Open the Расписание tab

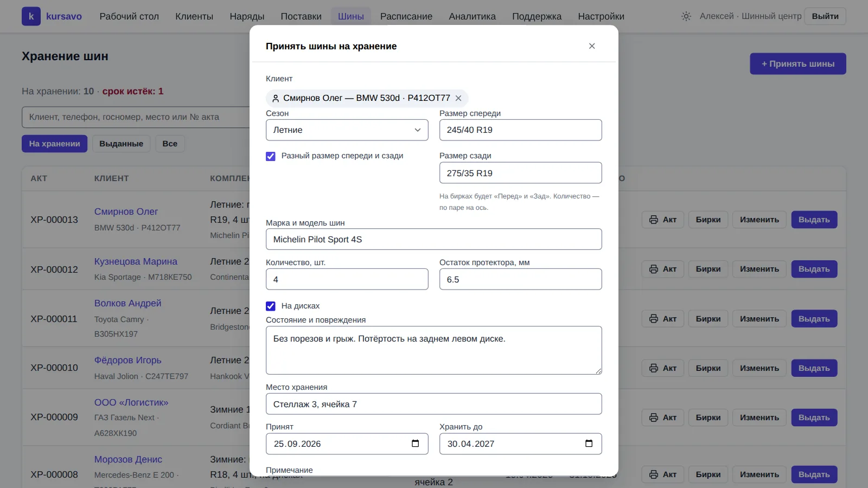[x=406, y=16]
